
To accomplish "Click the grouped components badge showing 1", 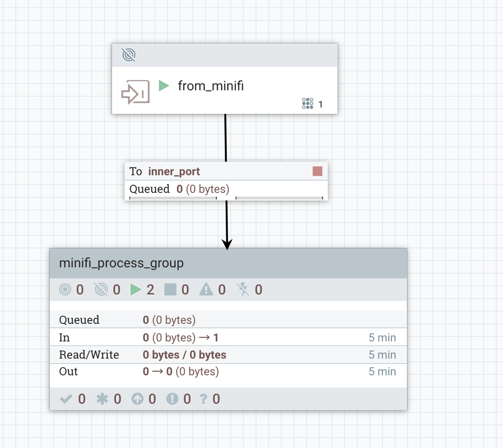I will [x=307, y=103].
